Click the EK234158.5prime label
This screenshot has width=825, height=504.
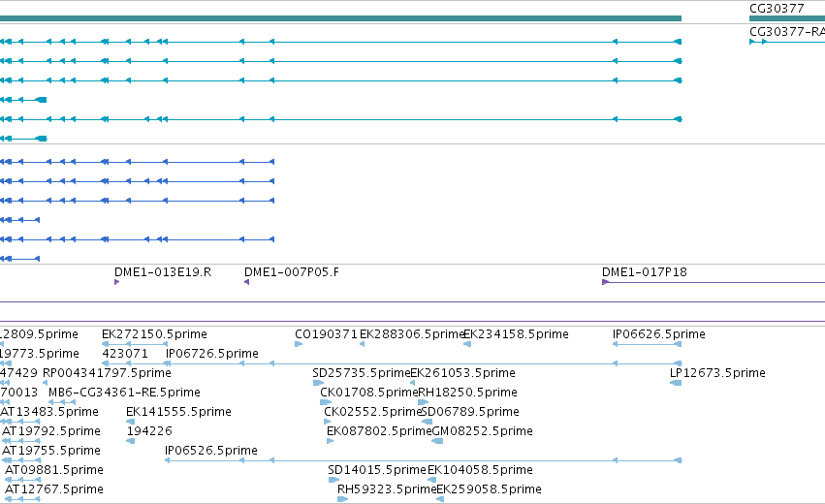516,334
